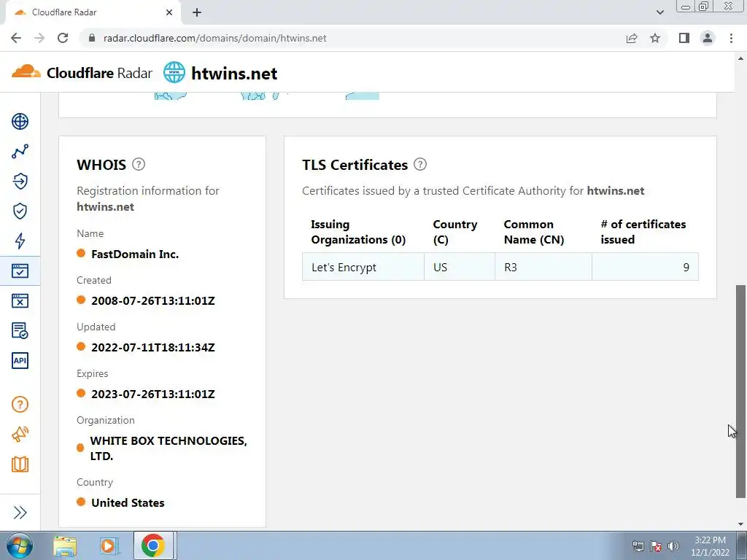Click the orange help question mark icon
Viewport: 747px width, 560px height.
coord(20,405)
